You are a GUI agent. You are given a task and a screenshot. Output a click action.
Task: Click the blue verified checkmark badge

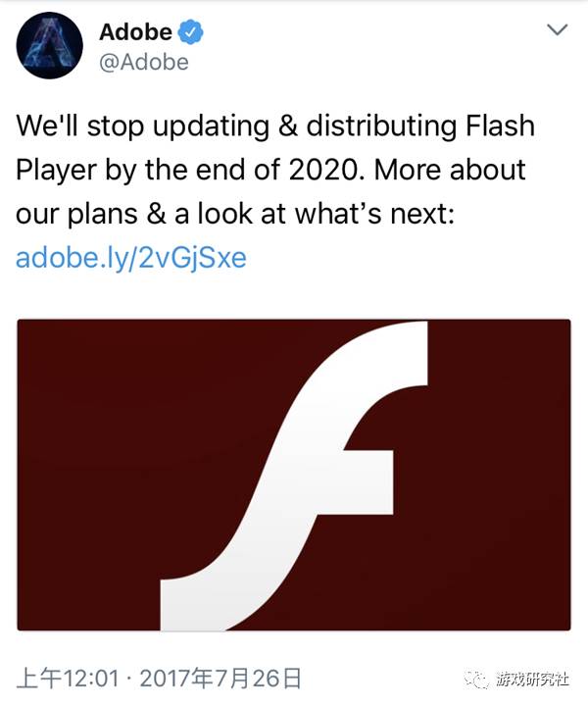pyautogui.click(x=192, y=32)
